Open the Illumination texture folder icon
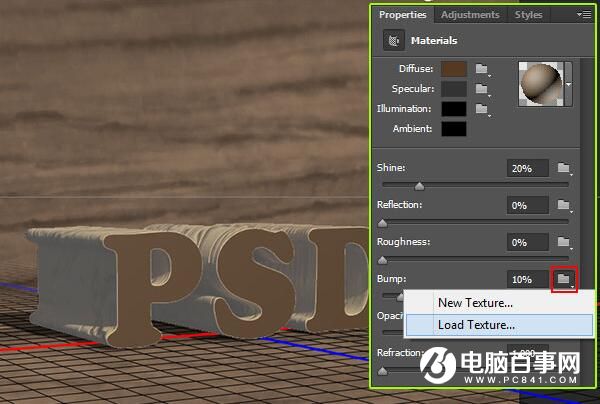The height and width of the screenshot is (404, 600). pyautogui.click(x=482, y=109)
